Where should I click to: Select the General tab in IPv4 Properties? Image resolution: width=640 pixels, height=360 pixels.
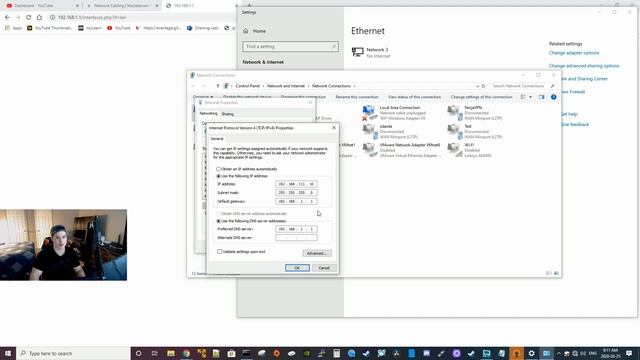[217, 139]
